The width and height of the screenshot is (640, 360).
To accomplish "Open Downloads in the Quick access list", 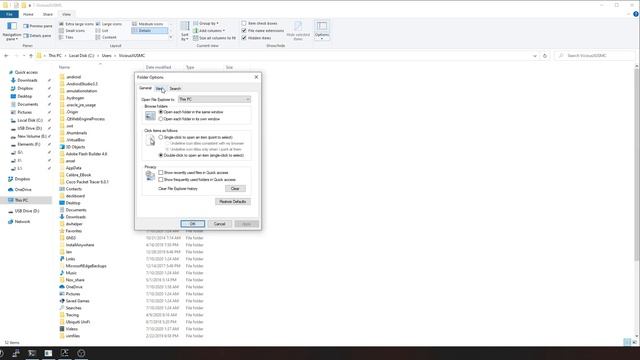I will (27, 80).
